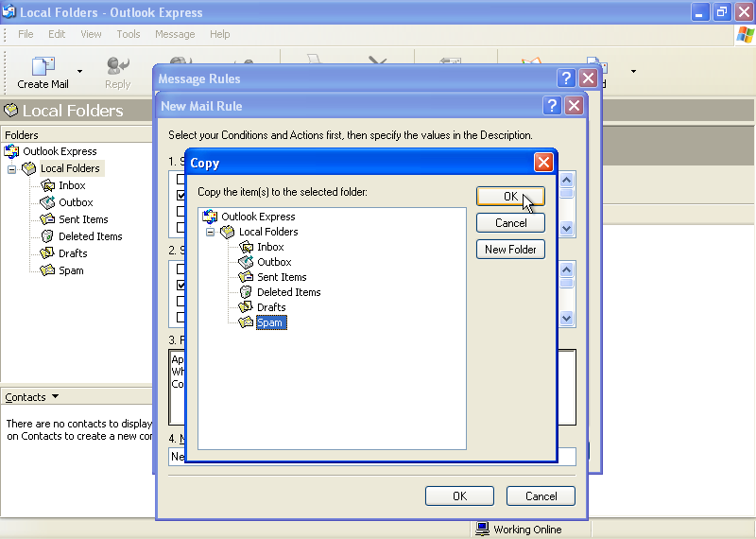Open the File menu

tap(26, 34)
